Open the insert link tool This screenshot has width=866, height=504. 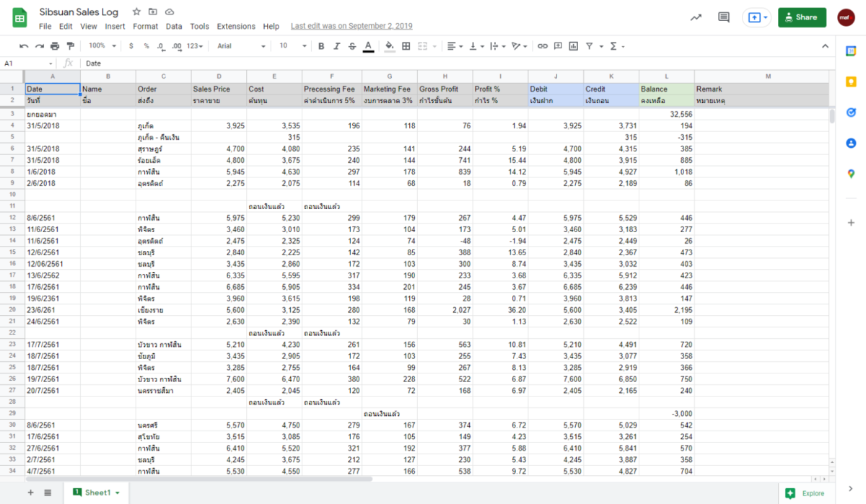[x=543, y=45]
